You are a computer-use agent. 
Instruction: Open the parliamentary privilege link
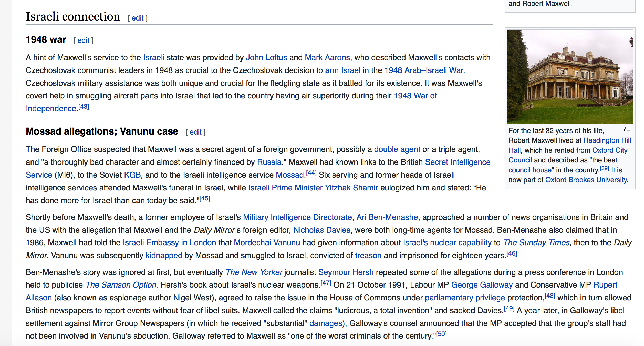(x=465, y=298)
